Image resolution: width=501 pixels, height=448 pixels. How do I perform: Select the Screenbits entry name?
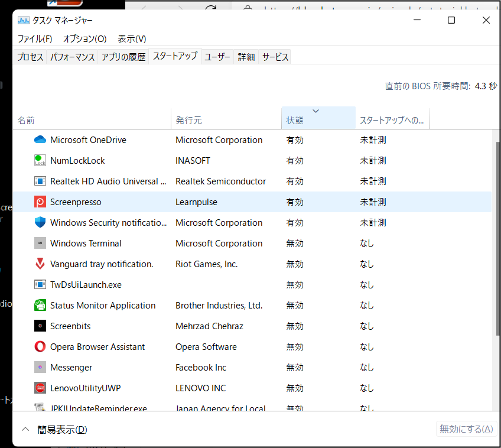tap(70, 326)
